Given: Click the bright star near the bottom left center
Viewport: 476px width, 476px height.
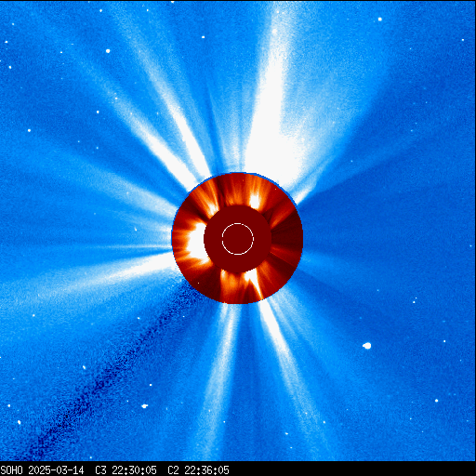Looking at the screenshot, I should tap(144, 406).
